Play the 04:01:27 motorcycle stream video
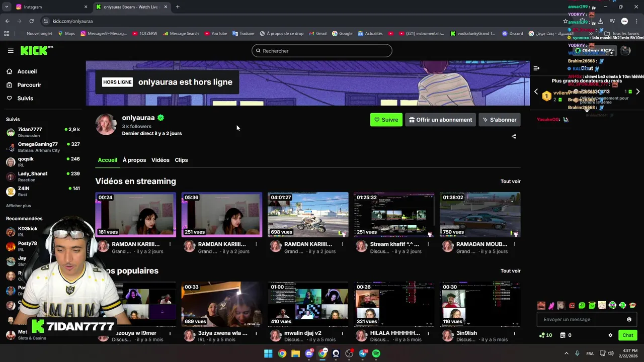644x362 pixels. click(x=308, y=215)
